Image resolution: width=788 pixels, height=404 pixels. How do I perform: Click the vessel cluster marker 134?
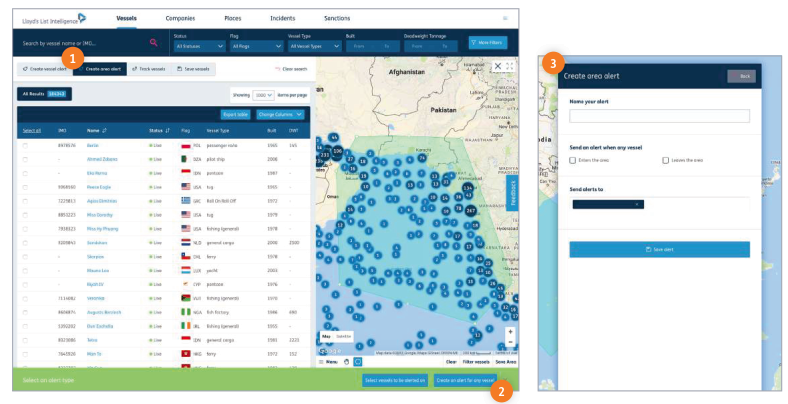click(467, 188)
